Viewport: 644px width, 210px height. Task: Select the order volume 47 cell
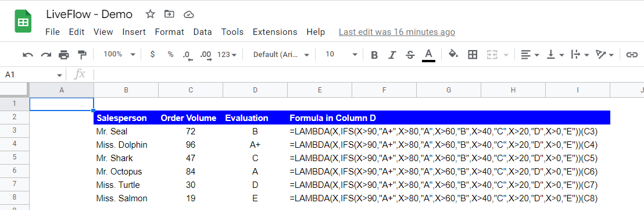tap(191, 158)
